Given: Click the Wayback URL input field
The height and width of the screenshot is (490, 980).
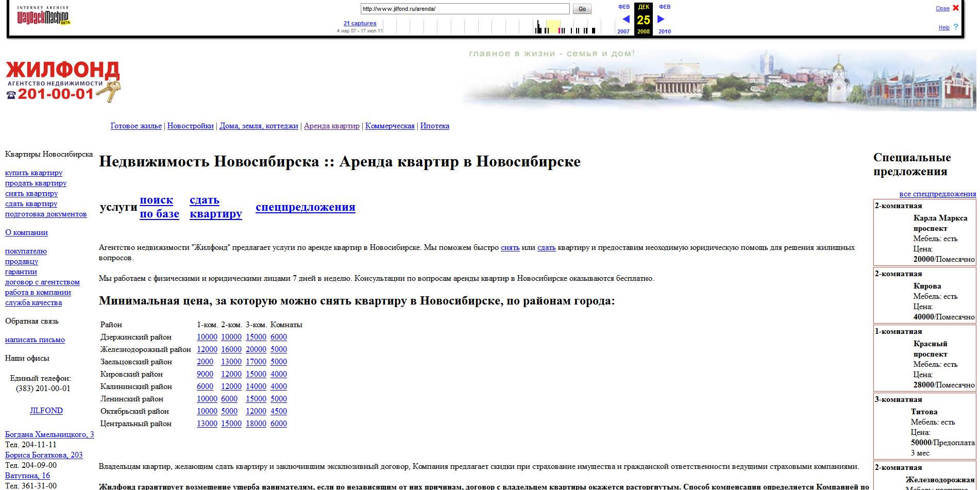Looking at the screenshot, I should pyautogui.click(x=464, y=9).
